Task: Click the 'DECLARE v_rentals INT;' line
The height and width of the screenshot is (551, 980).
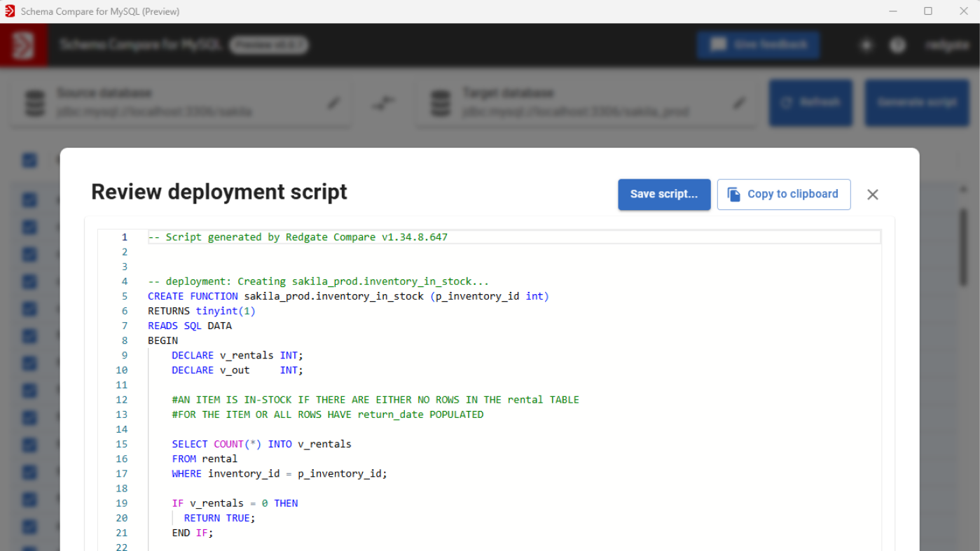Action: click(x=237, y=355)
